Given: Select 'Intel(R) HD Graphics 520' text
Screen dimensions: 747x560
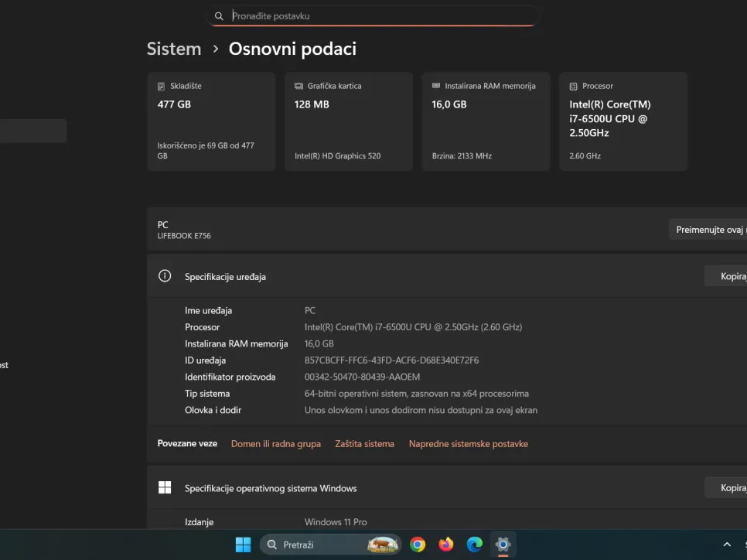Looking at the screenshot, I should [337, 155].
